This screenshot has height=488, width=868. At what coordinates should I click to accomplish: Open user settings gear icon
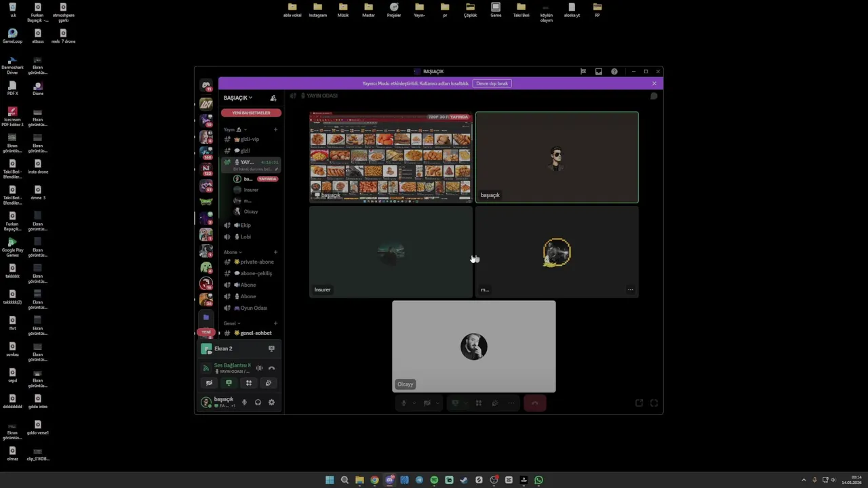tap(271, 403)
